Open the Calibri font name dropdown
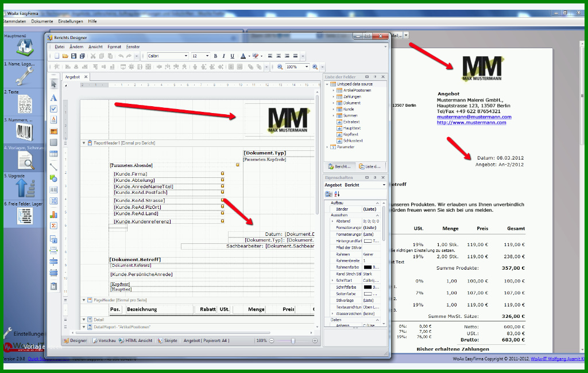The image size is (588, 373). [168, 56]
